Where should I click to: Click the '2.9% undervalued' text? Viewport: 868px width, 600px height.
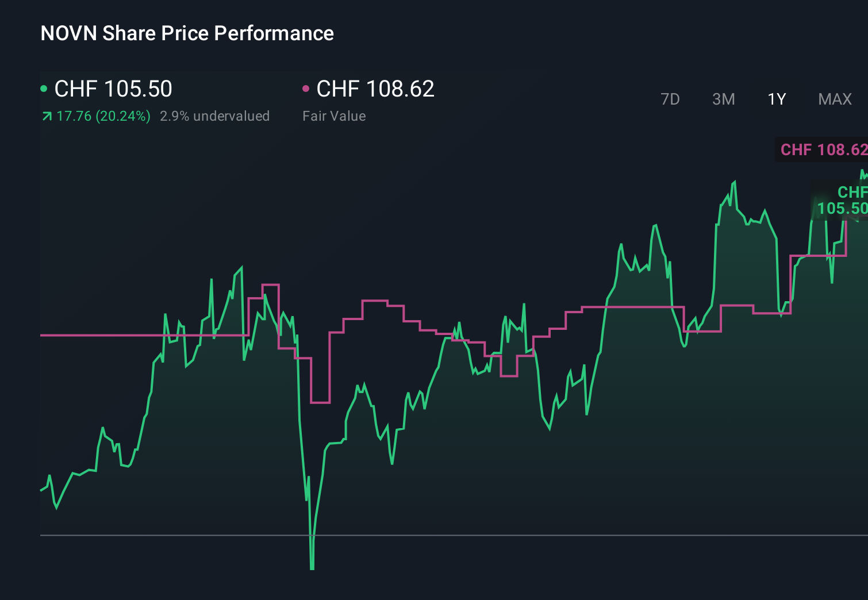click(214, 116)
